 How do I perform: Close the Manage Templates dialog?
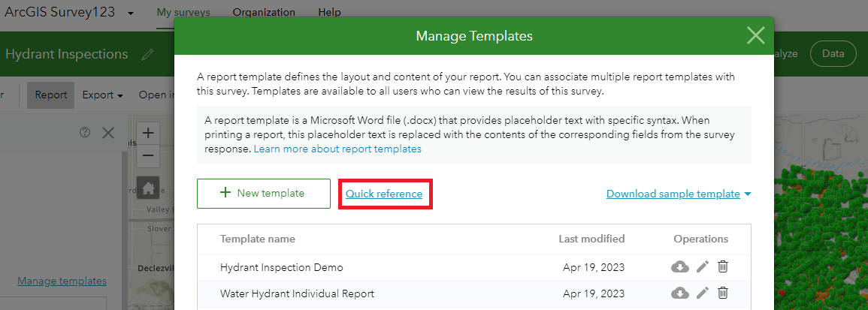755,35
